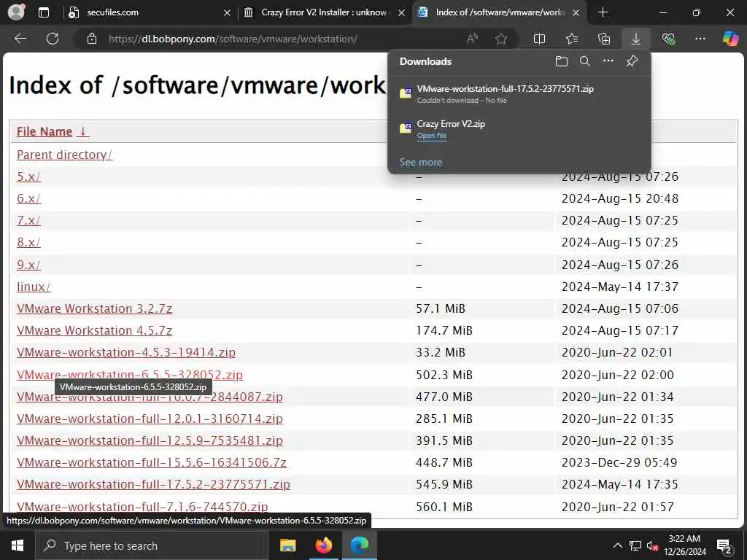
Task: Open more options in Downloads panel
Action: click(x=608, y=61)
